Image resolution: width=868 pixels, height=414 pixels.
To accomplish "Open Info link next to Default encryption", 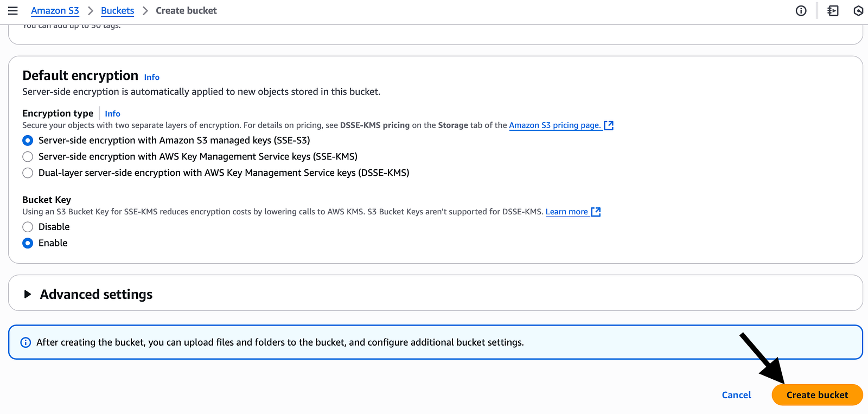I will pyautogui.click(x=152, y=77).
